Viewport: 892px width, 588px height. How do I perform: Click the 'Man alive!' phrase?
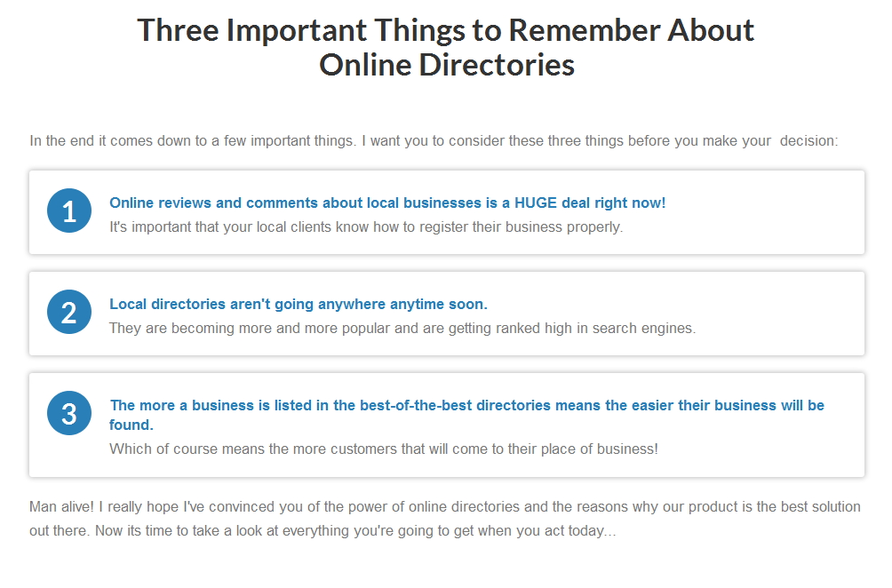pyautogui.click(x=61, y=506)
